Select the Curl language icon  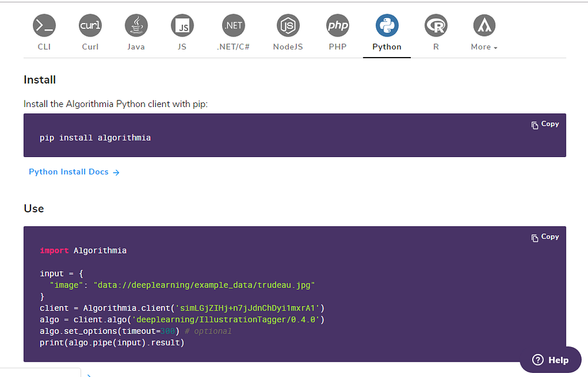(91, 25)
